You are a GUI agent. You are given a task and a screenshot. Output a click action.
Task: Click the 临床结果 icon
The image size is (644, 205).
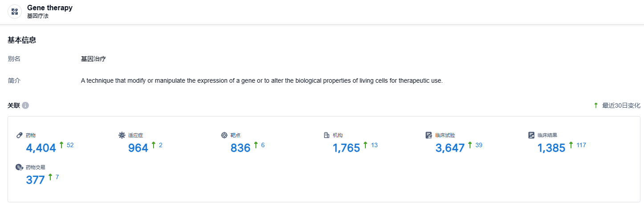pos(531,135)
